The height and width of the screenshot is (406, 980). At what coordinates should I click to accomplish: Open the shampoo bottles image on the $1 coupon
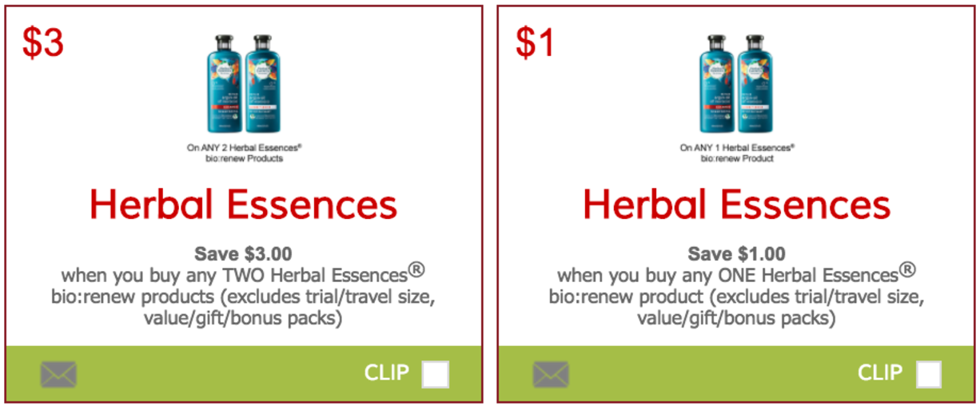(736, 86)
